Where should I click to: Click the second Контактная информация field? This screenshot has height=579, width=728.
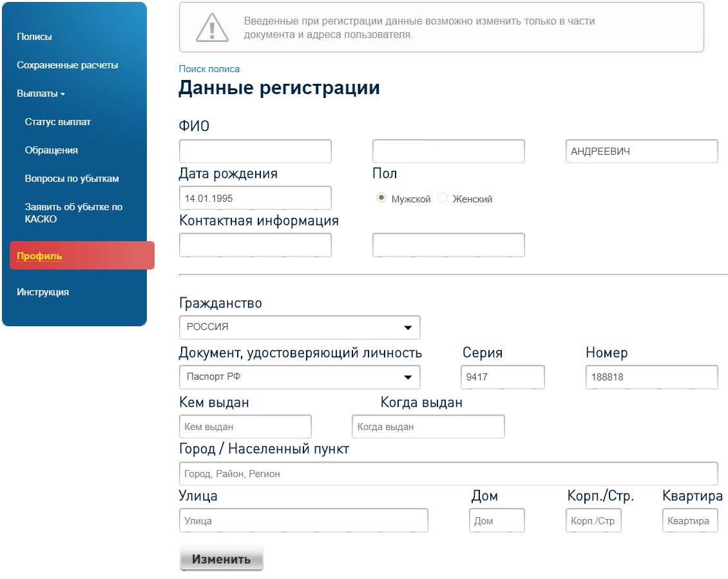(x=448, y=245)
